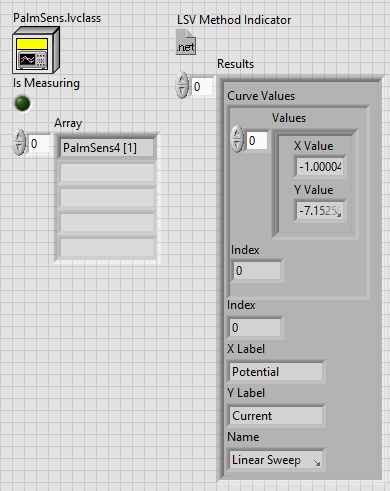
Task: Increment the Array index stepper
Action: coord(19,137)
